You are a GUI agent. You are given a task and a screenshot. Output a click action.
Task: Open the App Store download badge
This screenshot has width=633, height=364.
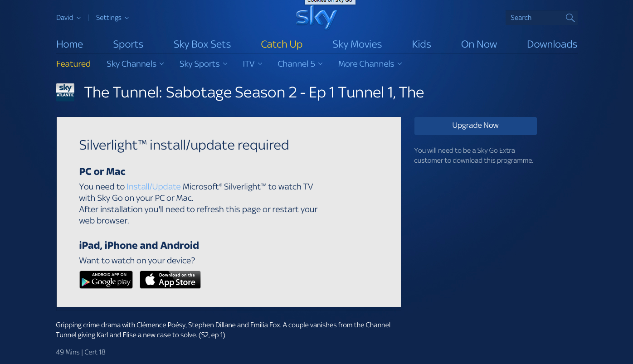coord(170,280)
